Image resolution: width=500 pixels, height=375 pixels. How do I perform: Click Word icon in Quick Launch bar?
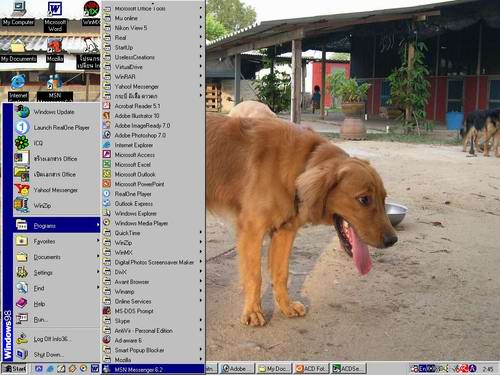point(95,369)
